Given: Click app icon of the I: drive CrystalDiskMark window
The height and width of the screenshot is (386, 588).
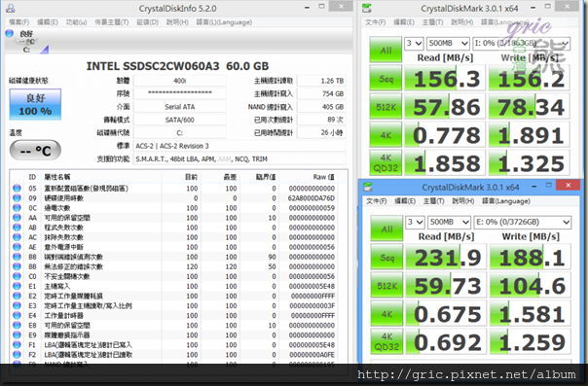Looking at the screenshot, I should click(x=367, y=8).
